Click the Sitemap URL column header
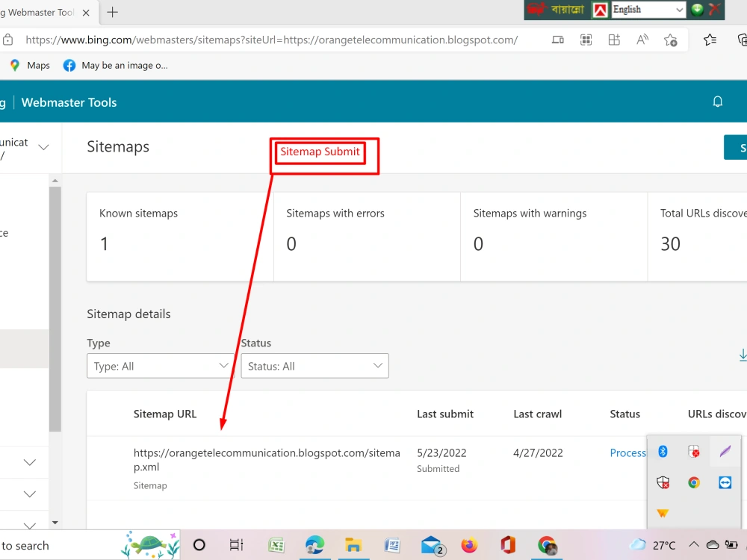The width and height of the screenshot is (747, 560). click(x=165, y=414)
